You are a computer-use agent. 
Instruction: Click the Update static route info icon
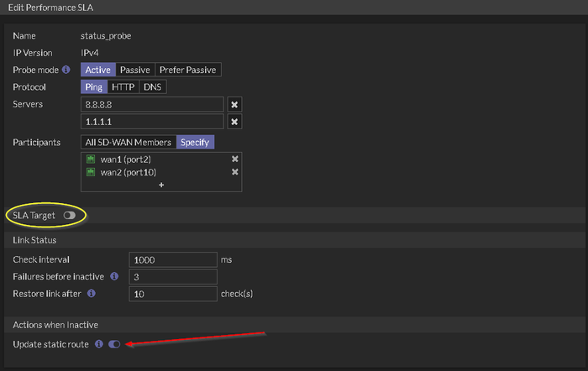pyautogui.click(x=98, y=344)
